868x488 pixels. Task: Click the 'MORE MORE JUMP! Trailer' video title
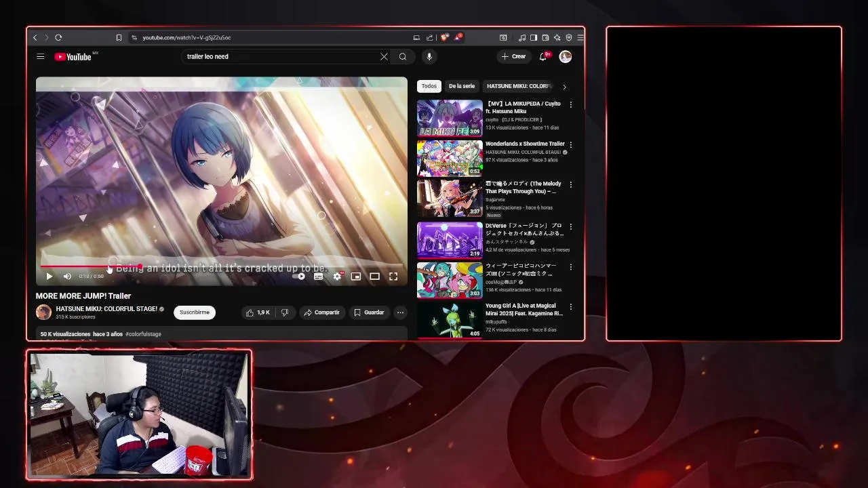click(83, 296)
